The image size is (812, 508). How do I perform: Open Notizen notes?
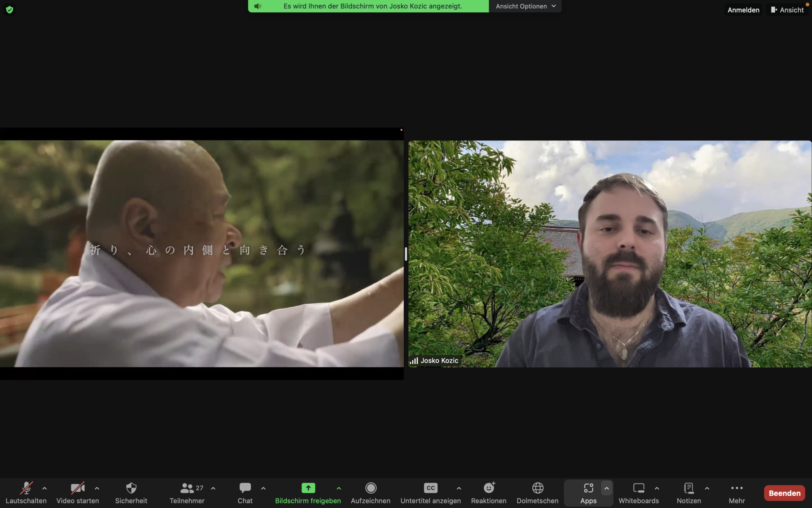point(689,493)
